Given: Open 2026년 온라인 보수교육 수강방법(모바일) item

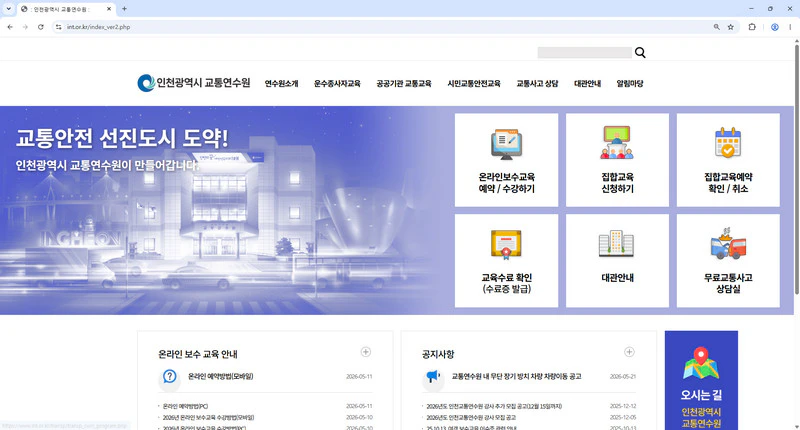Looking at the screenshot, I should tap(208, 417).
